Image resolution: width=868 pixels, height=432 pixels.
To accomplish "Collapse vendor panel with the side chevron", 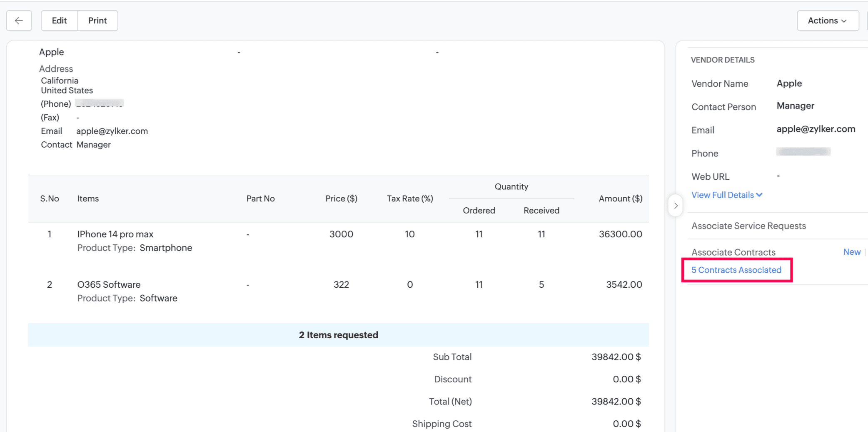I will click(676, 206).
